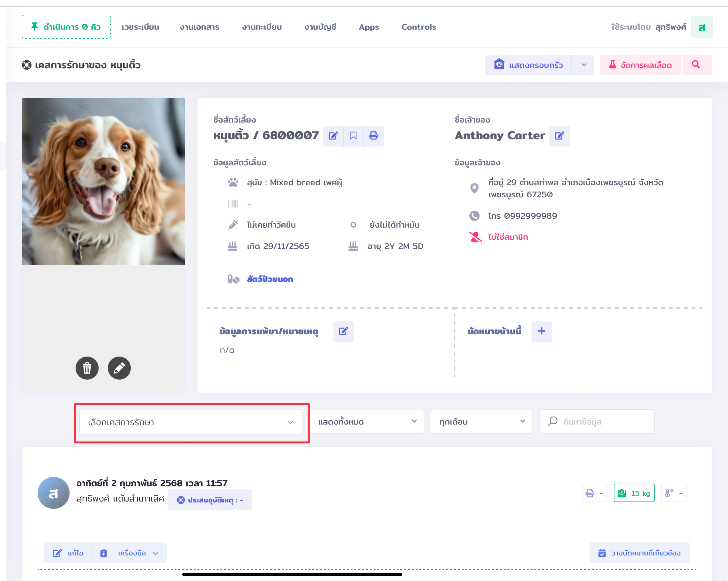Expand the show-family button arrow

(584, 65)
